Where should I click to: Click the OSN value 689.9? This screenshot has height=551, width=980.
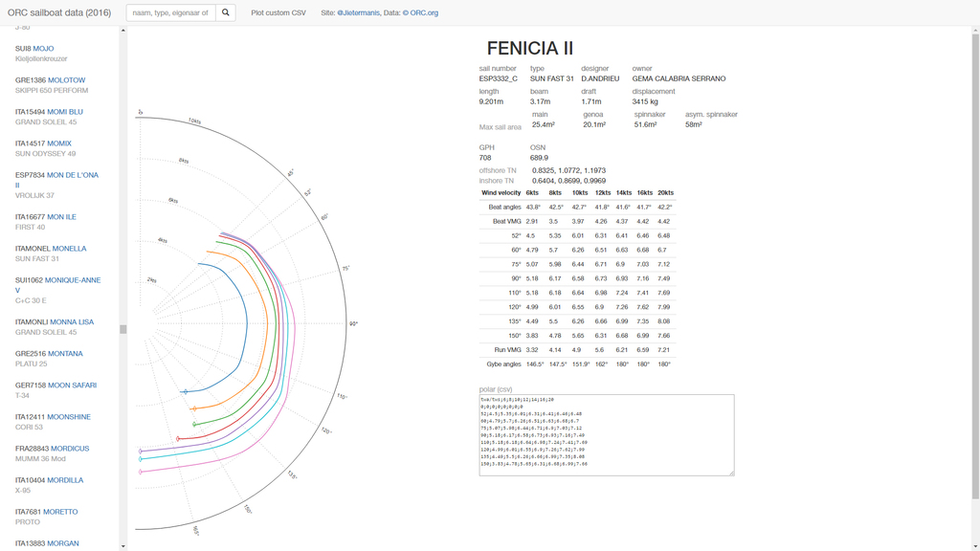(x=539, y=158)
